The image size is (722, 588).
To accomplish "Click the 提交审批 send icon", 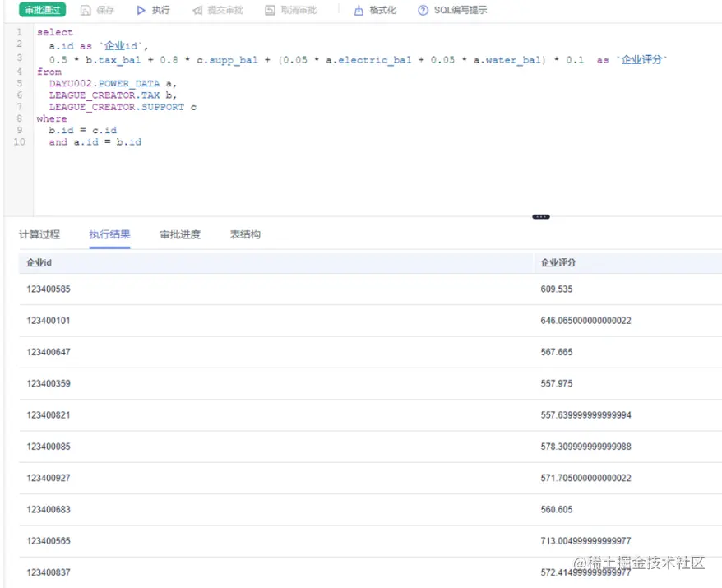I will [x=197, y=10].
